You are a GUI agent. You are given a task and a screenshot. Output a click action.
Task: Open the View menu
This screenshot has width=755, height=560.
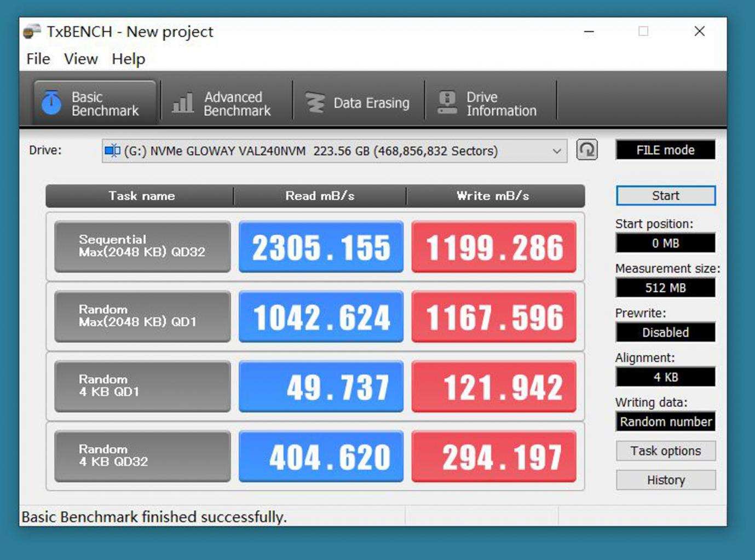(80, 59)
